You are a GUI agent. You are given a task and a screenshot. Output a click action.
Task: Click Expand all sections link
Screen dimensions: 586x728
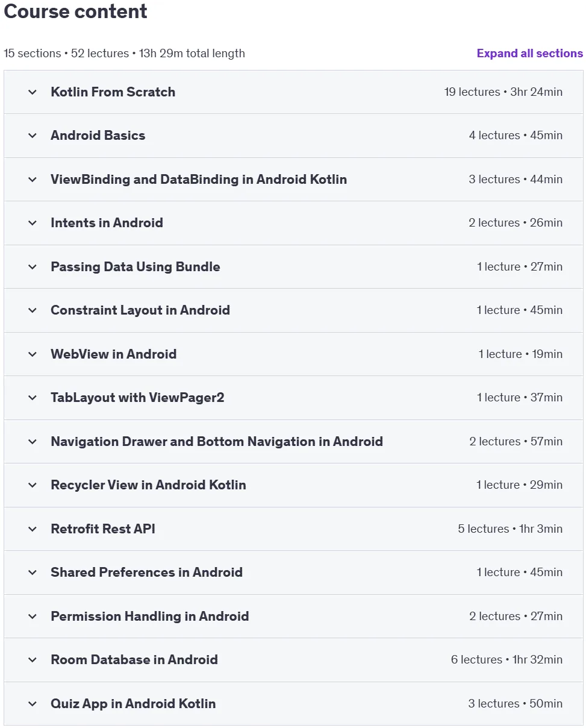[529, 53]
